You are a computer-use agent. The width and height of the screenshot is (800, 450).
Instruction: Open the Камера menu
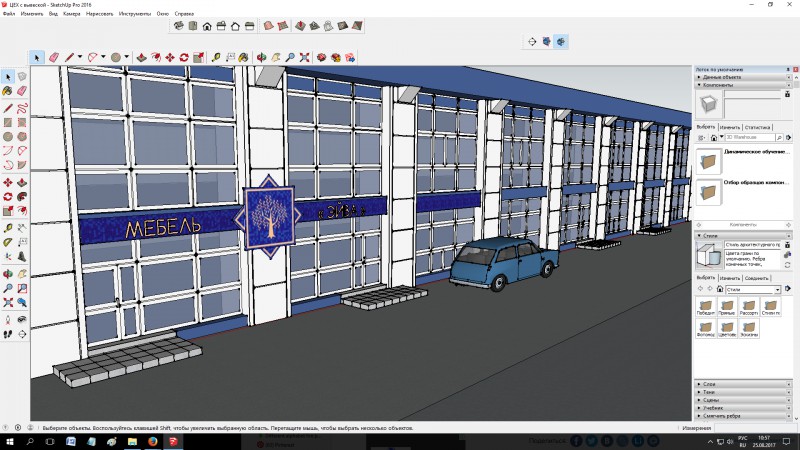72,15
